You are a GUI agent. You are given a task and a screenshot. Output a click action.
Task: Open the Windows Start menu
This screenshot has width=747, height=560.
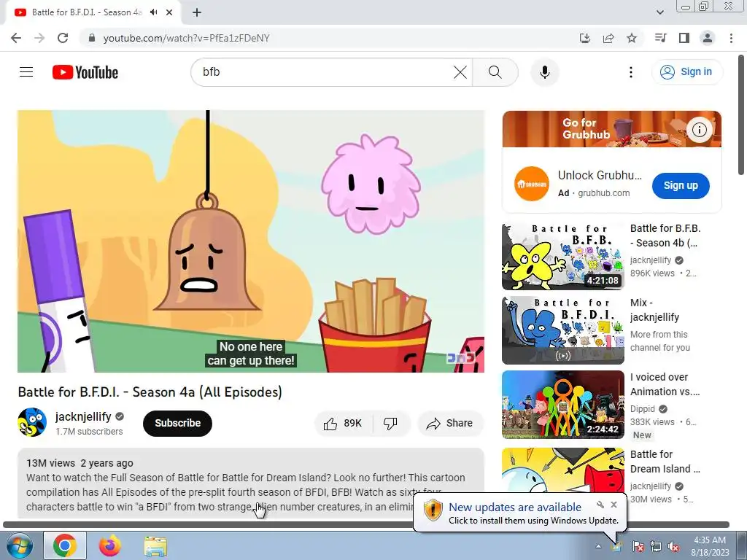tap(19, 545)
